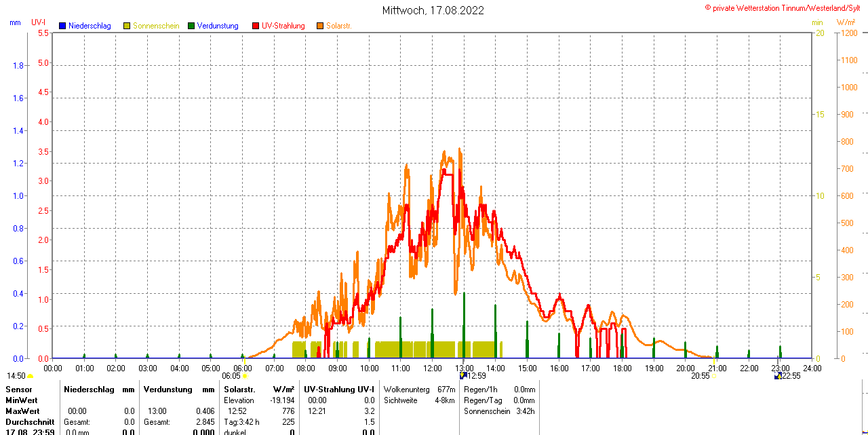Click the sunset icon beside 20:55
The height and width of the screenshot is (435, 868).
pos(713,376)
